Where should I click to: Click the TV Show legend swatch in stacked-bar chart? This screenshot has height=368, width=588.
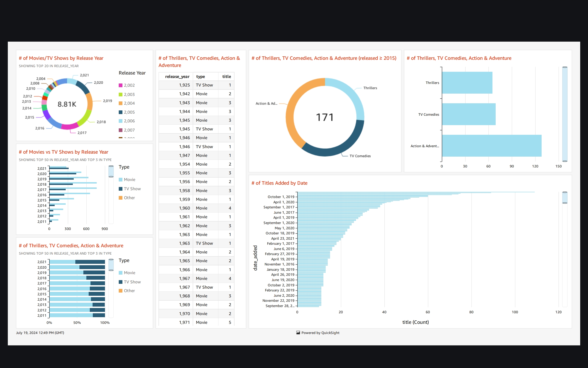[121, 282]
